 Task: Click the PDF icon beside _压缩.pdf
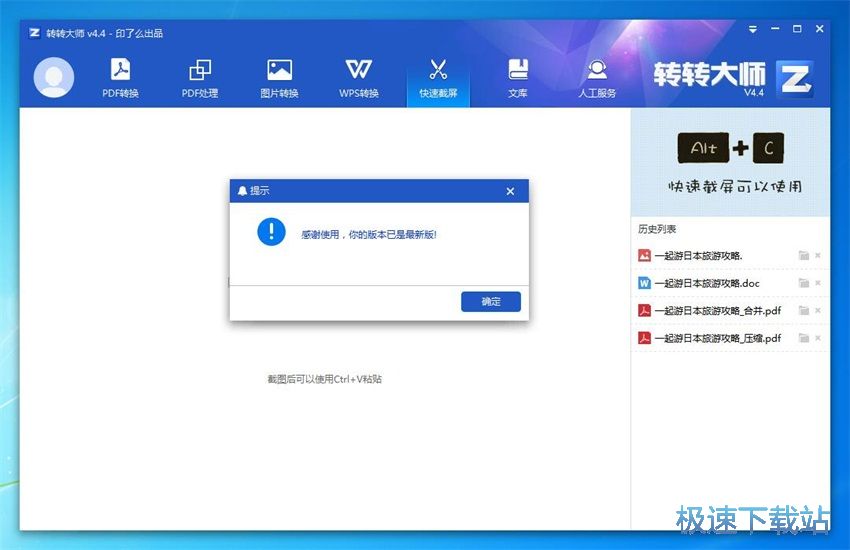[644, 338]
